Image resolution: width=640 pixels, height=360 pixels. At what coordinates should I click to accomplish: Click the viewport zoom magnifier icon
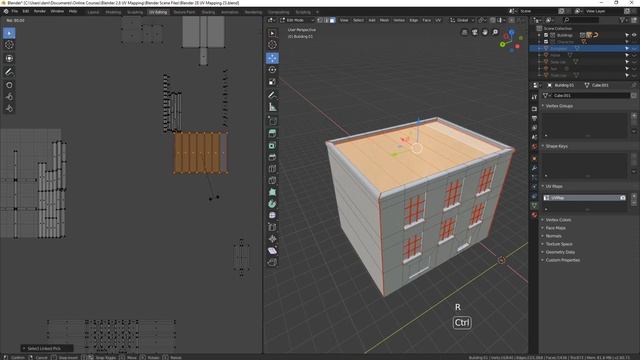pyautogui.click(x=496, y=32)
